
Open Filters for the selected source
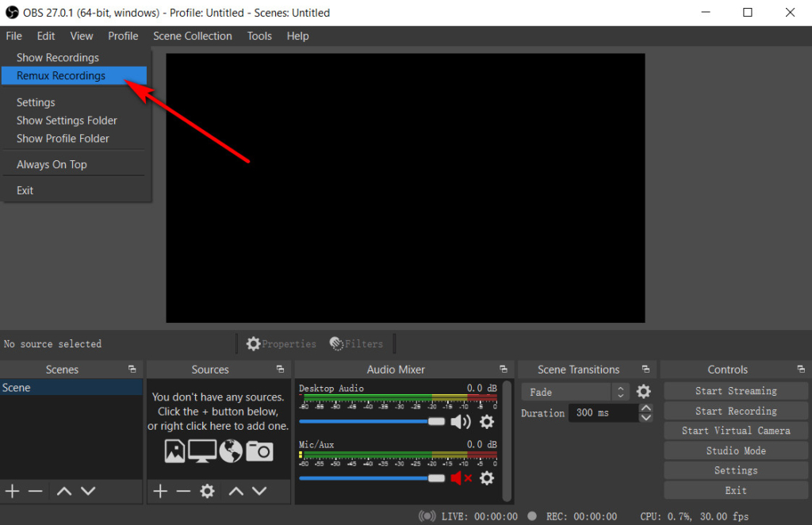[357, 343]
